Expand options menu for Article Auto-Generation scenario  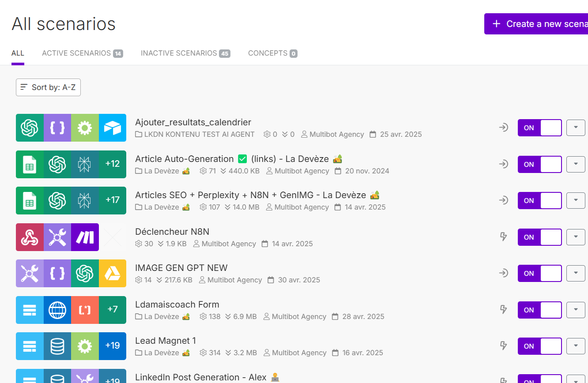pos(576,164)
